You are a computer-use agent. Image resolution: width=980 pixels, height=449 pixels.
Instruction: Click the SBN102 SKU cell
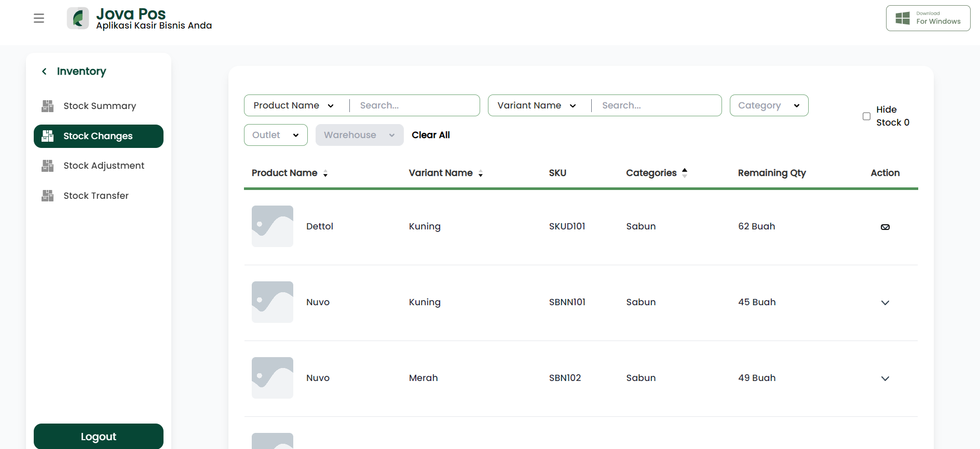[565, 378]
